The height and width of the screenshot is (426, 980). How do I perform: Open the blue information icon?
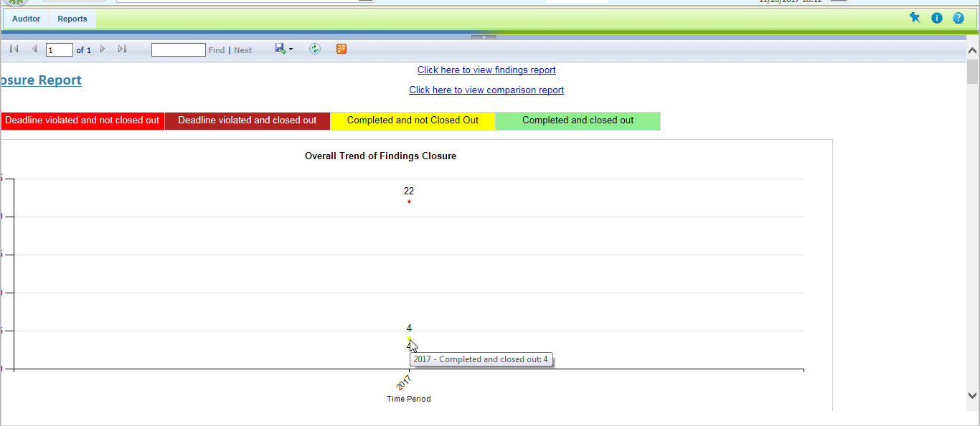click(937, 18)
